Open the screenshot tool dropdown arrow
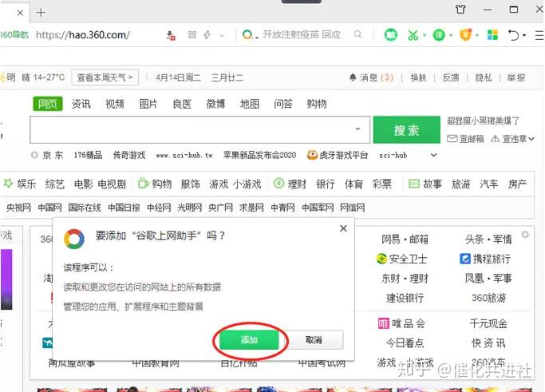Image resolution: width=545 pixels, height=392 pixels. coord(425,35)
